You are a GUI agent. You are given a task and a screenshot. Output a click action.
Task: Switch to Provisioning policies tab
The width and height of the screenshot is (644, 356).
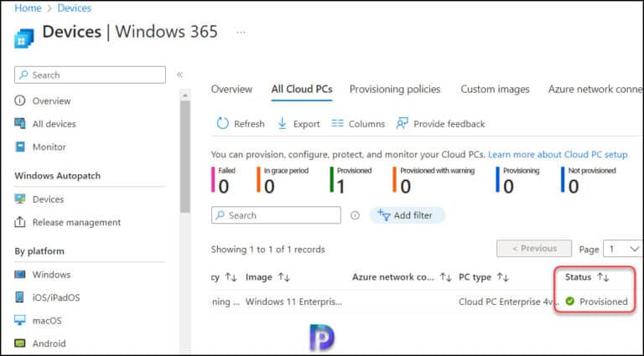[x=395, y=89]
